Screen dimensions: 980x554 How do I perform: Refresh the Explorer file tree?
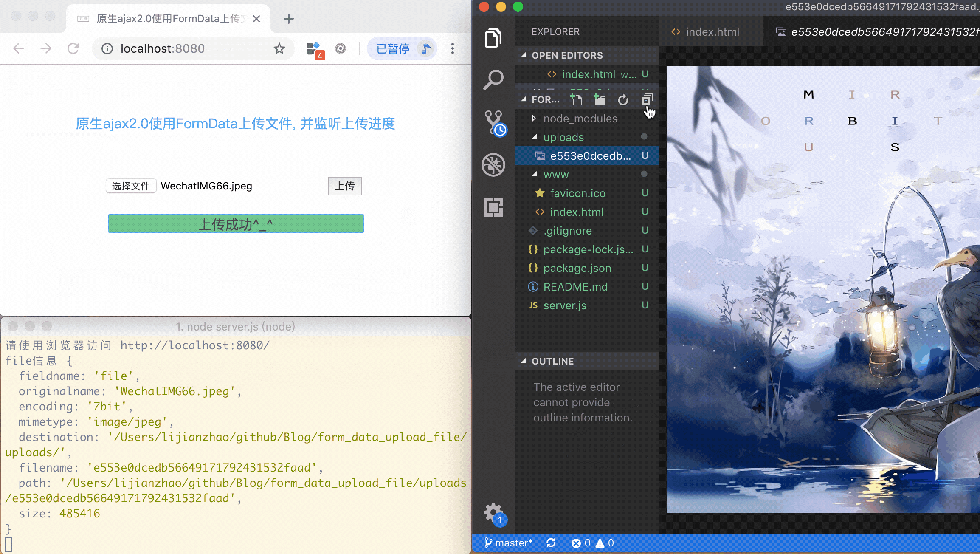(623, 99)
